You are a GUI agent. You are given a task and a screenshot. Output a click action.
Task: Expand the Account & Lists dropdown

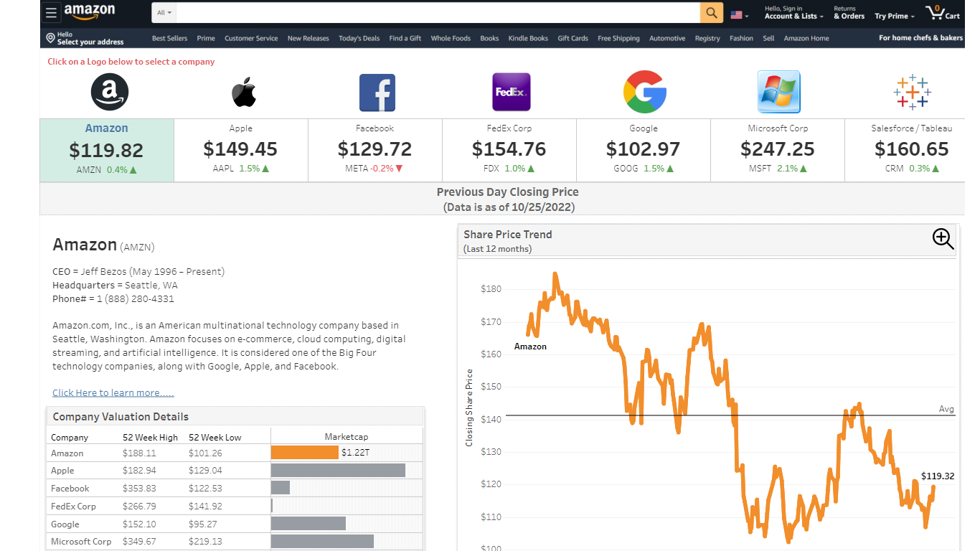click(793, 12)
